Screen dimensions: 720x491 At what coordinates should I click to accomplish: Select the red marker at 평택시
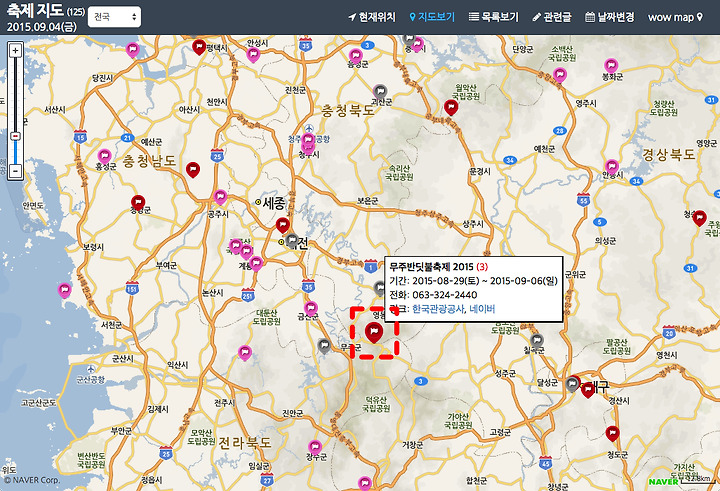(199, 47)
